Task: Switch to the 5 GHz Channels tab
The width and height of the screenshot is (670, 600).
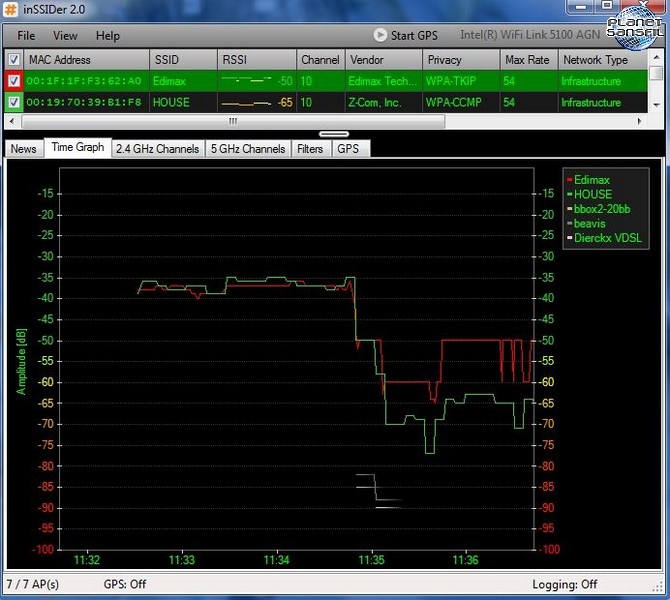Action: click(x=248, y=149)
